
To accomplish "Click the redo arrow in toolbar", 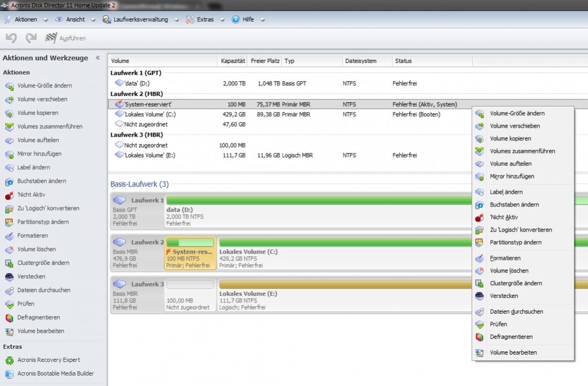I will 31,38.
